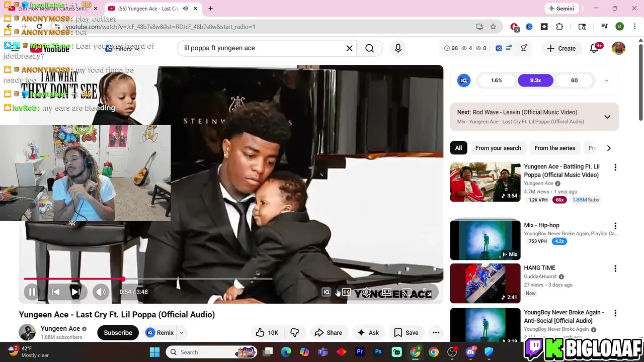Image resolution: width=644 pixels, height=362 pixels.
Task: Expand dropdown next to Remix
Action: 182,333
